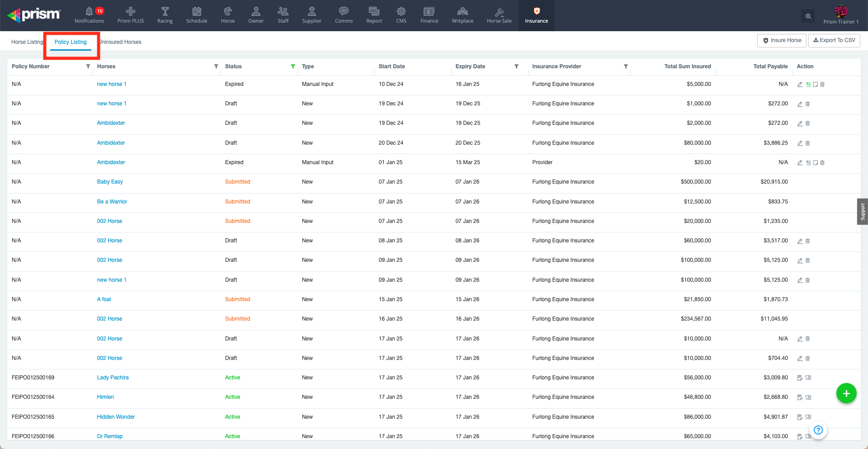868x449 pixels.
Task: Open the Insurance Provider column filter
Action: [626, 66]
